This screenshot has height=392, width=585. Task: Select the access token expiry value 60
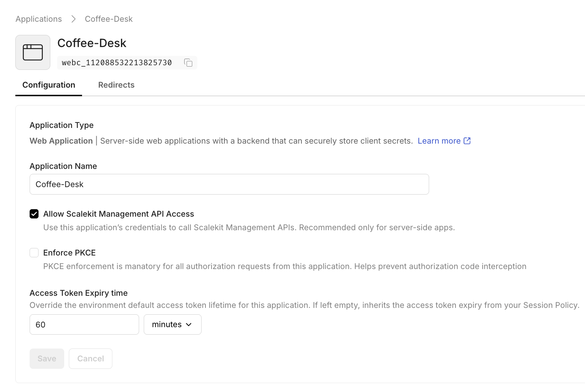(x=84, y=324)
